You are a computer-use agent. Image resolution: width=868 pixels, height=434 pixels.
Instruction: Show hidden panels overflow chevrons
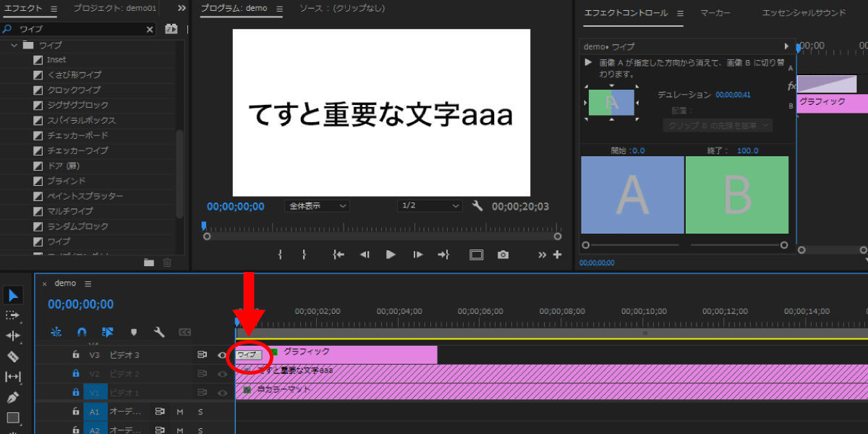click(x=182, y=9)
